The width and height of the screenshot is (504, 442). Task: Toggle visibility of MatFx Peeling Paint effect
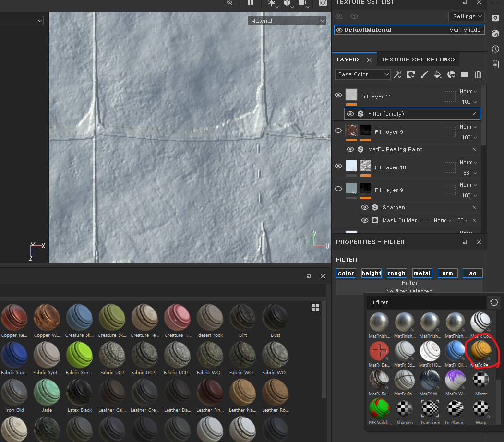click(350, 149)
